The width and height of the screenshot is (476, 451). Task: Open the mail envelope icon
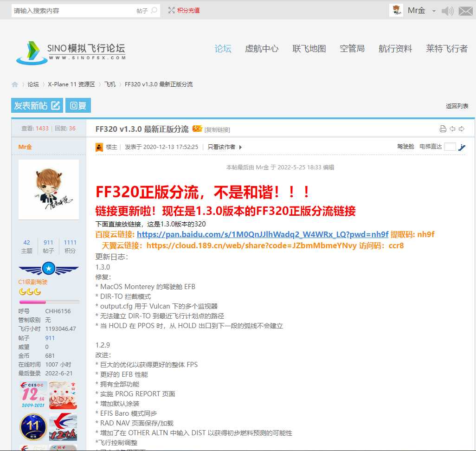click(466, 11)
